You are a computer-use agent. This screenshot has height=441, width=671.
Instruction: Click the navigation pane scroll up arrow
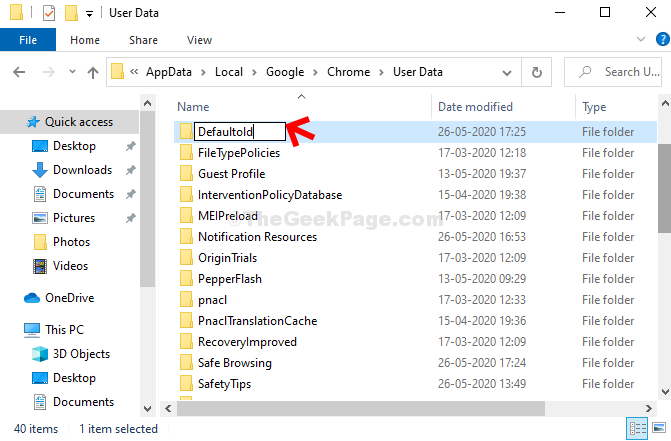click(147, 103)
